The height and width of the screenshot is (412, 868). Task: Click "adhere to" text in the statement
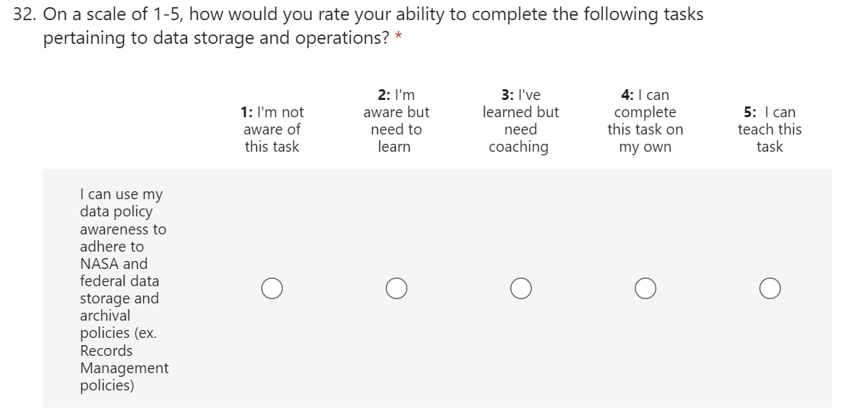click(112, 247)
